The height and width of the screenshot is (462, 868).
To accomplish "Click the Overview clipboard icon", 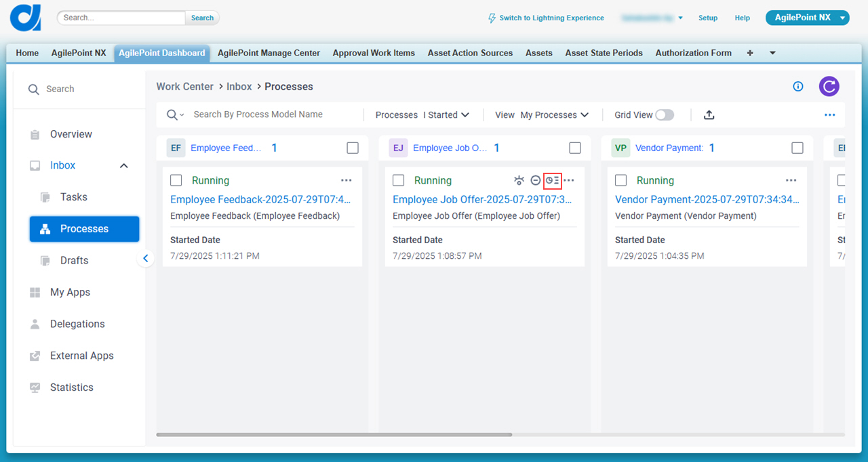I will point(35,135).
